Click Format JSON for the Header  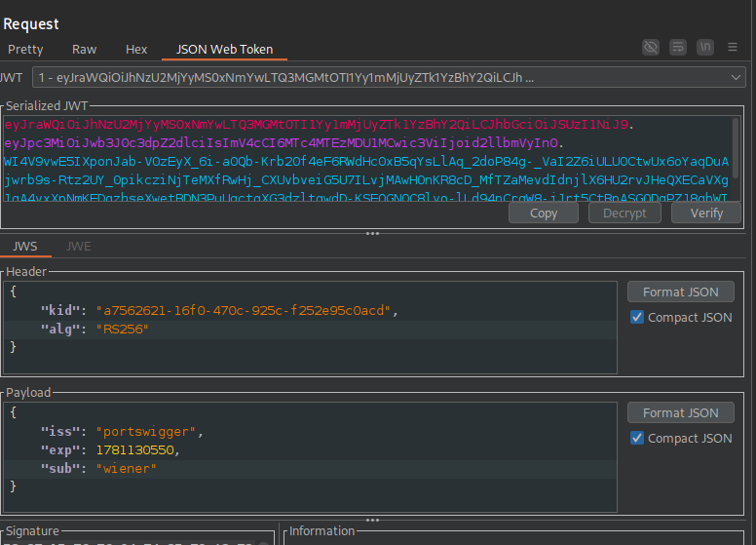point(680,292)
